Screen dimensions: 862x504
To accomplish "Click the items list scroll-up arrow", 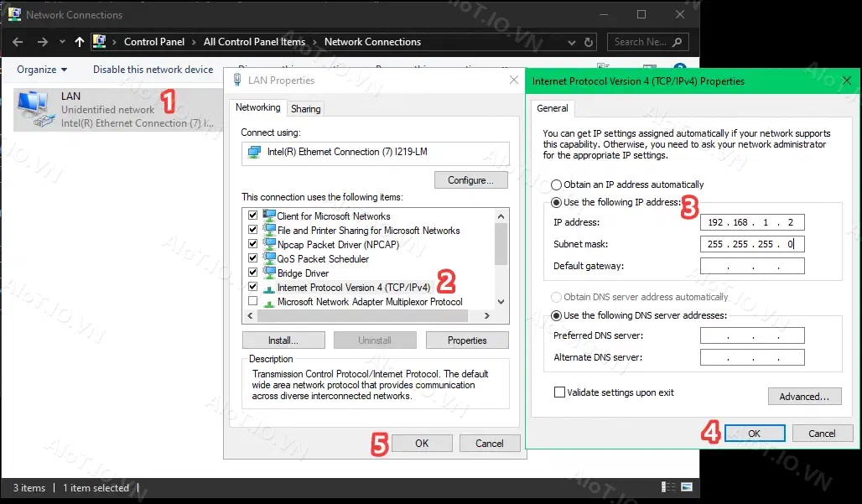I will coord(501,216).
